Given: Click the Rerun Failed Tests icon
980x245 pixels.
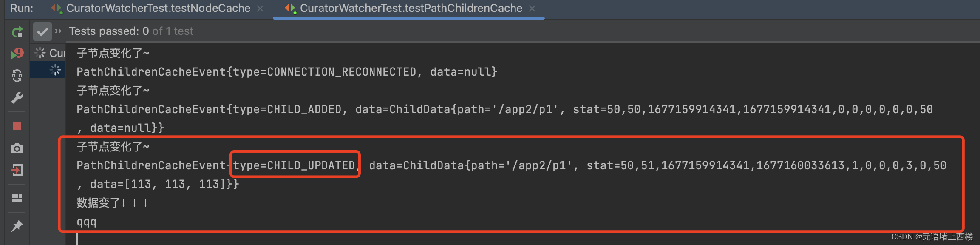Looking at the screenshot, I should 17,53.
